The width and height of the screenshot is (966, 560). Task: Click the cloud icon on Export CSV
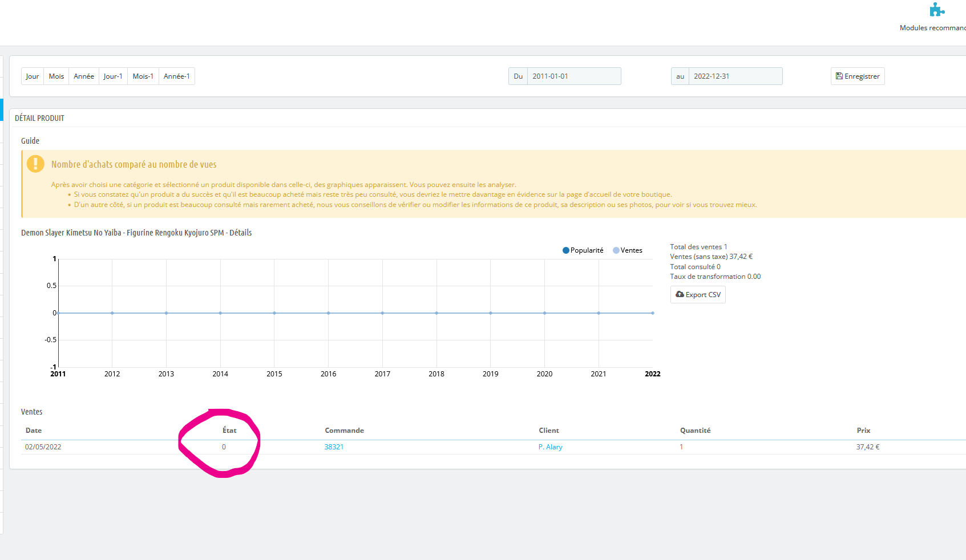680,294
